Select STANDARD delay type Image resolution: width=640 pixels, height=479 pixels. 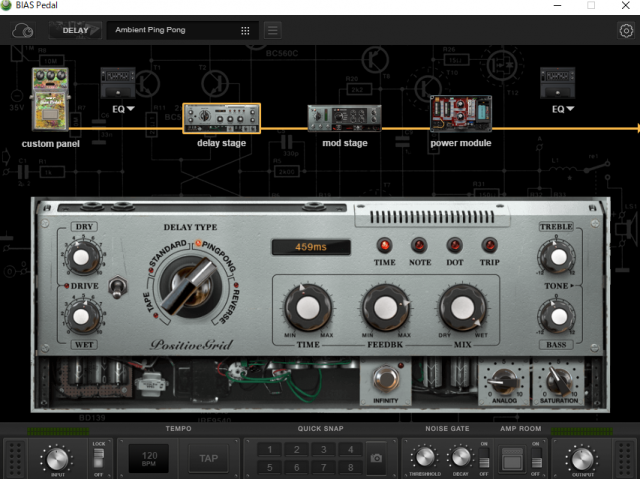[167, 255]
